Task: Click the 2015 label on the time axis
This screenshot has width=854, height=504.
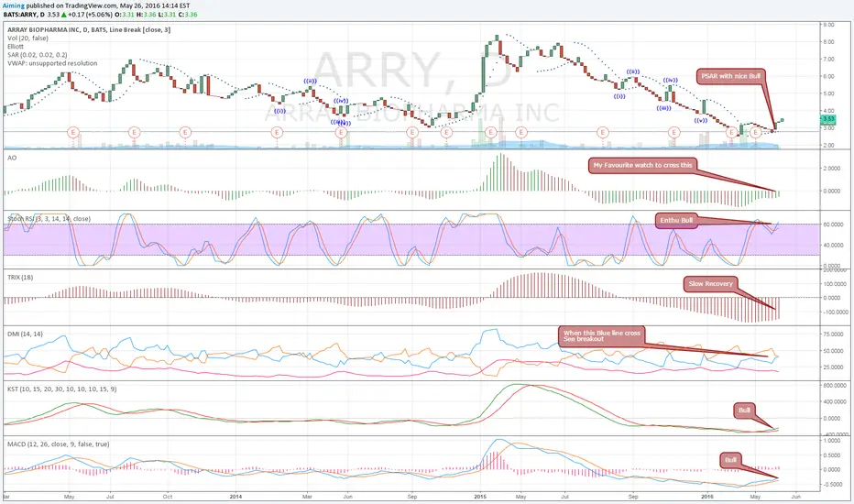Action: [x=480, y=497]
